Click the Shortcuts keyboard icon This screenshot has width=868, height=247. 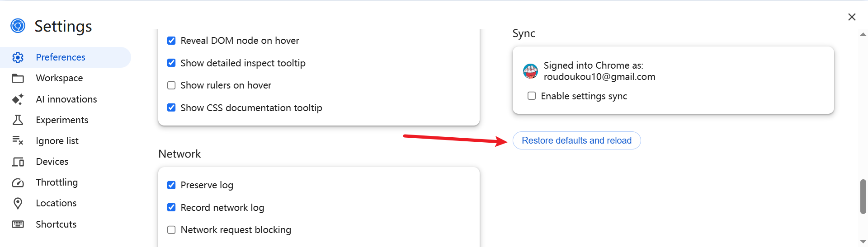[18, 224]
